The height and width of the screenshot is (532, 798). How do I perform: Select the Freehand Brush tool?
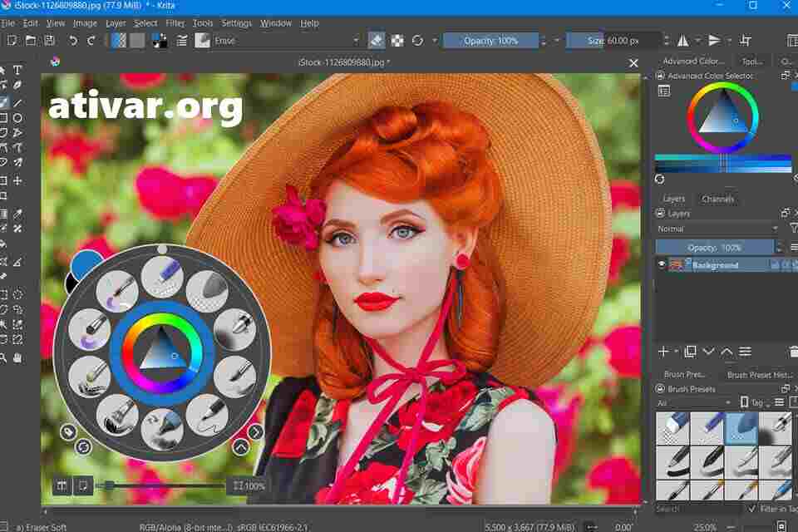[7, 101]
